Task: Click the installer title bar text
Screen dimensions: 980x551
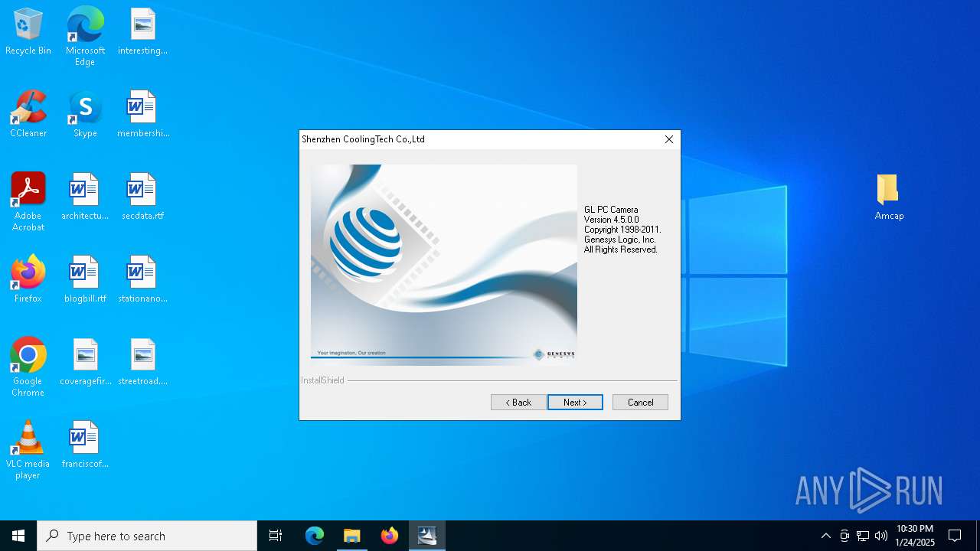Action: (x=363, y=139)
